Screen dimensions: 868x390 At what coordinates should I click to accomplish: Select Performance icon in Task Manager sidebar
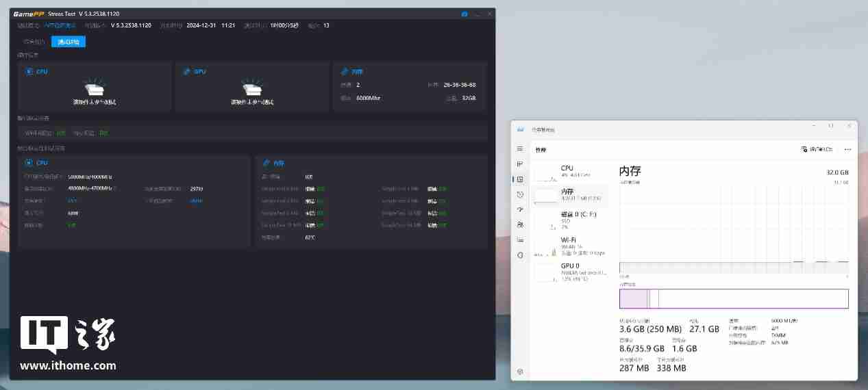point(520,179)
